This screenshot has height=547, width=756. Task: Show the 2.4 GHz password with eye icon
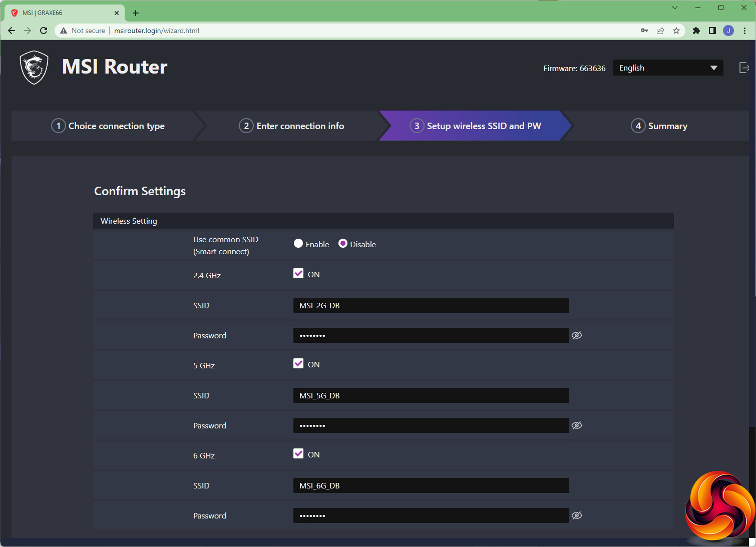coord(577,335)
